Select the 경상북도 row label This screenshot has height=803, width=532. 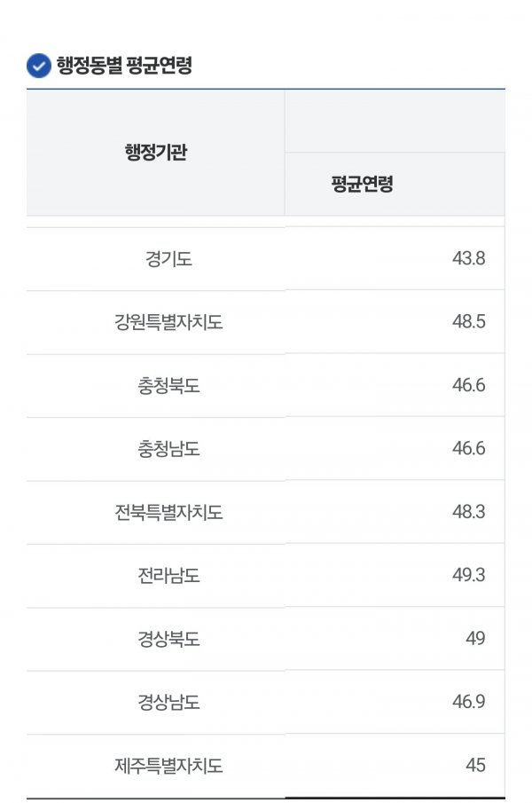point(168,639)
